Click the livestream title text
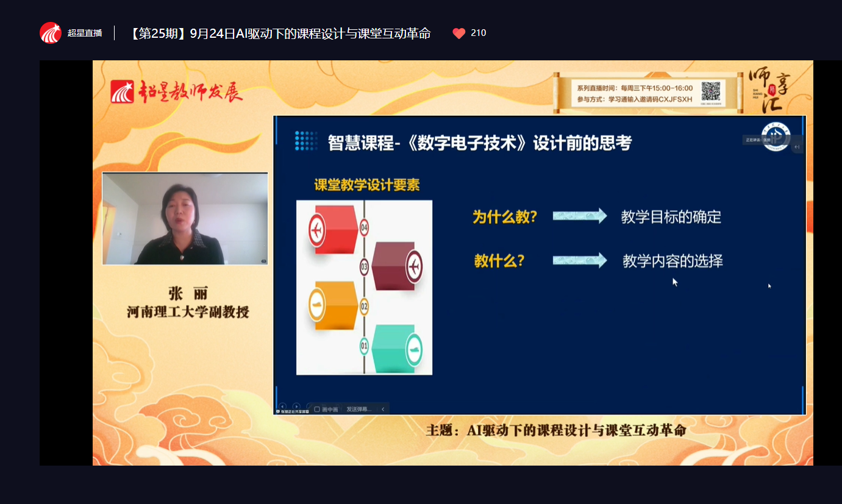 pyautogui.click(x=280, y=34)
